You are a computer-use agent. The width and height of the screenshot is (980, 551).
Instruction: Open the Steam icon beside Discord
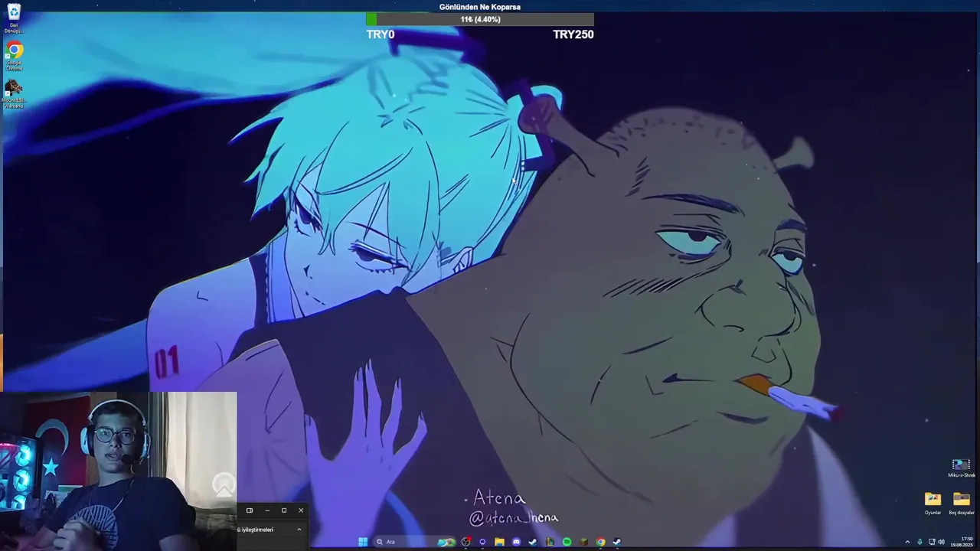click(x=533, y=542)
